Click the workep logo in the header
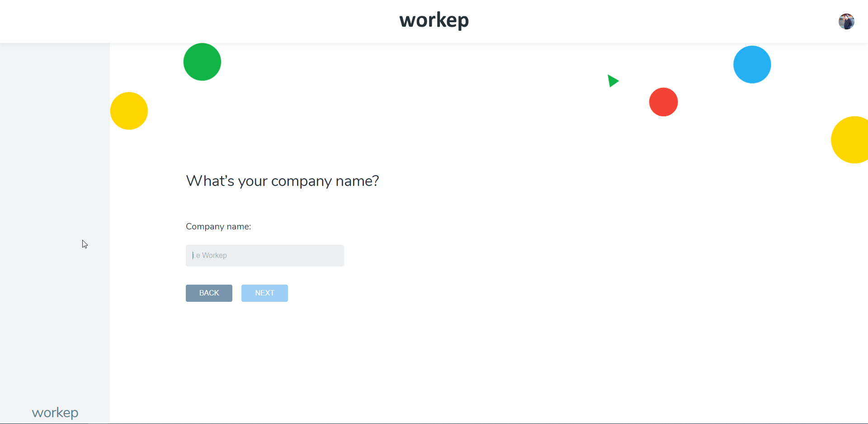This screenshot has height=424, width=868. coord(434,20)
